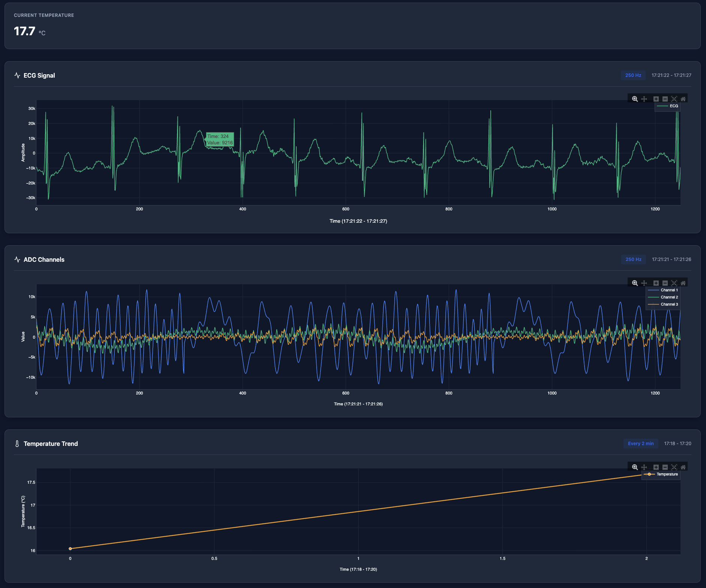Click the ADC Channels panel title
The width and height of the screenshot is (706, 588).
coord(44,259)
